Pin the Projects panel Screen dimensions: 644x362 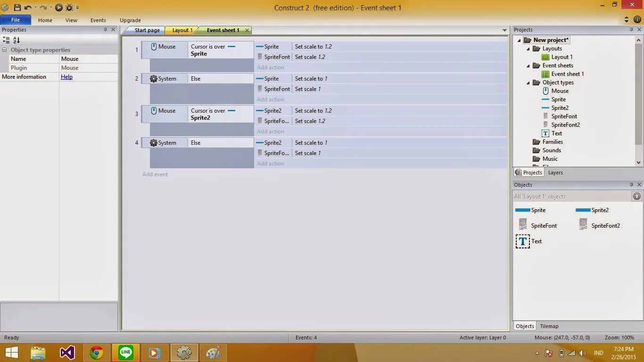click(x=631, y=30)
